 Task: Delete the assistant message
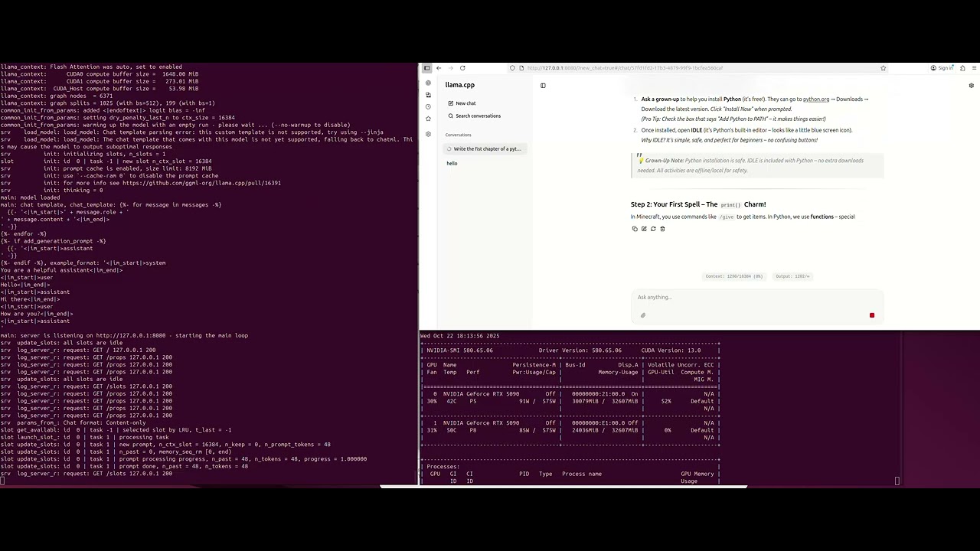(662, 229)
